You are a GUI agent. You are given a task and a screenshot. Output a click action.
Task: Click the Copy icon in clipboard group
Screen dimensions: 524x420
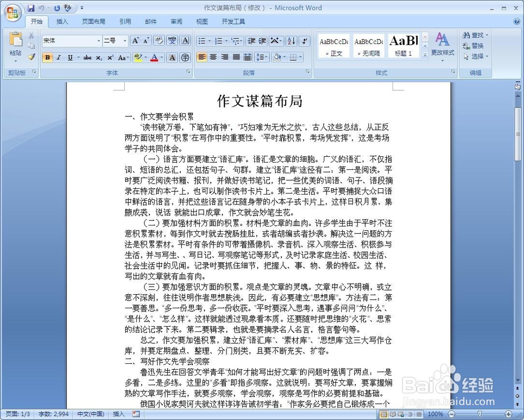tap(31, 46)
